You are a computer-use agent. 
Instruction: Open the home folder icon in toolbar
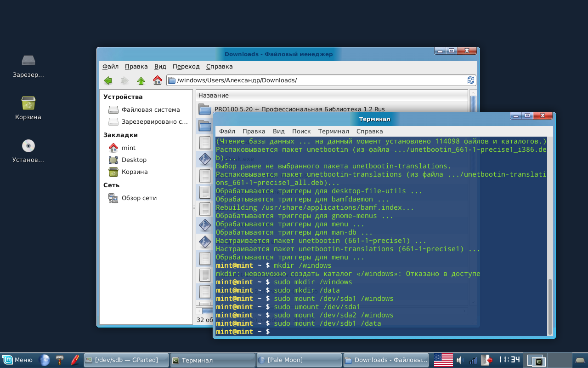158,80
